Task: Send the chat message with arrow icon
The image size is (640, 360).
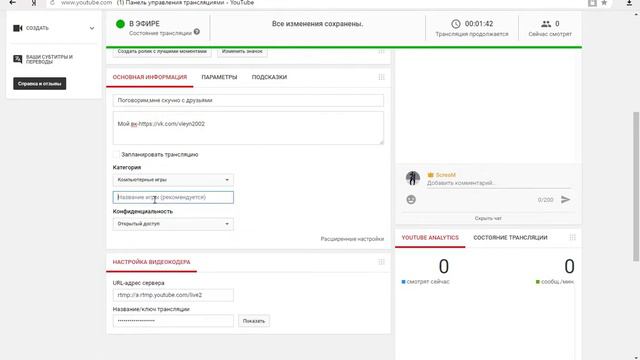Action: click(x=565, y=200)
